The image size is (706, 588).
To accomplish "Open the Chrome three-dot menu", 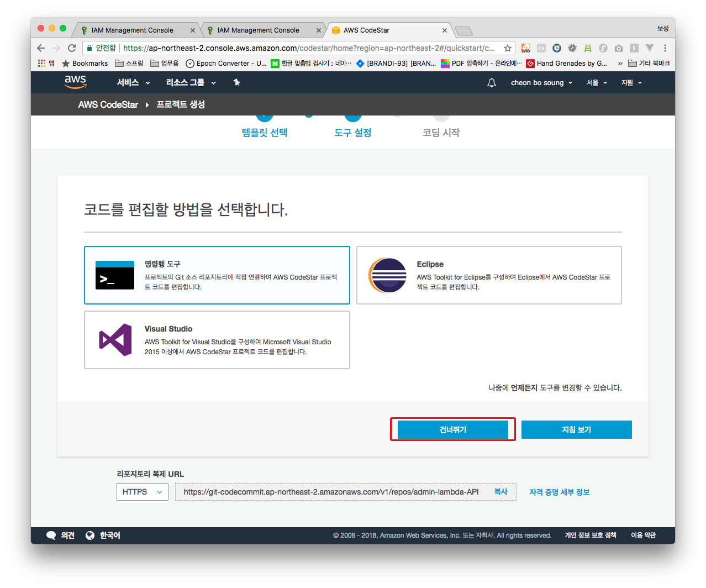I will point(665,48).
